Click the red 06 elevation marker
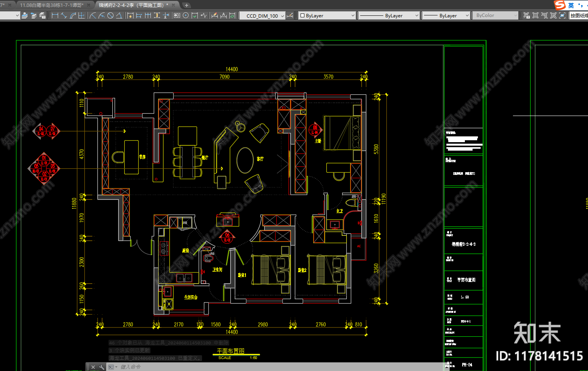 pos(227,237)
